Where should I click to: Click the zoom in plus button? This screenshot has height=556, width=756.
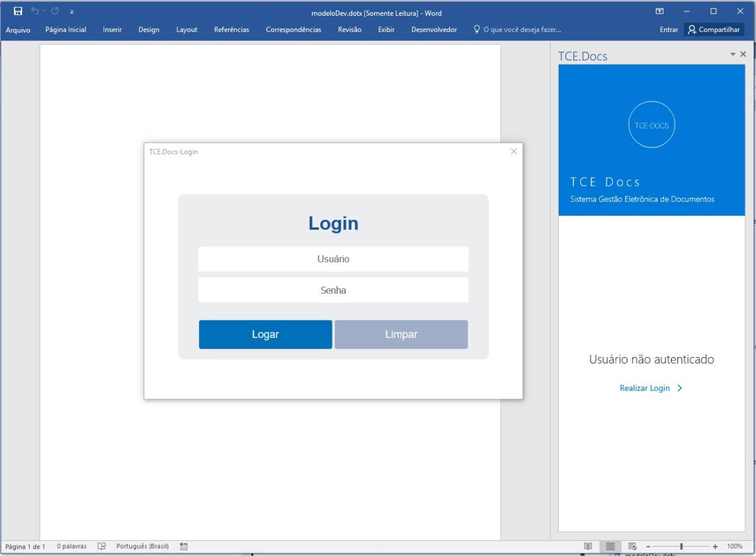715,546
